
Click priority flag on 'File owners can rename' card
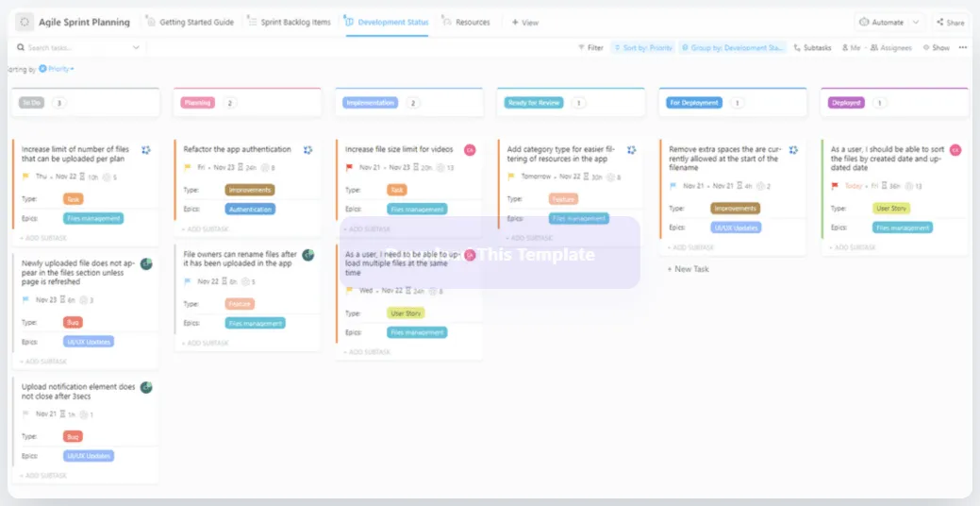(x=188, y=281)
